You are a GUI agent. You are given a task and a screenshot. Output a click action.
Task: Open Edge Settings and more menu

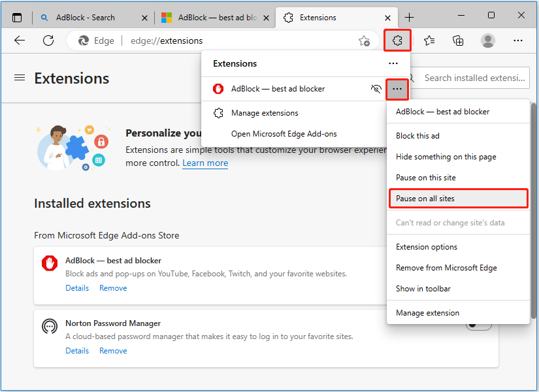[x=518, y=40]
